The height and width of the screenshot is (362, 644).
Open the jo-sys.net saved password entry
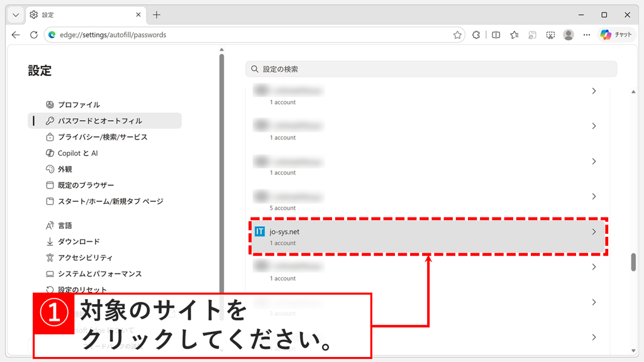coord(428,237)
